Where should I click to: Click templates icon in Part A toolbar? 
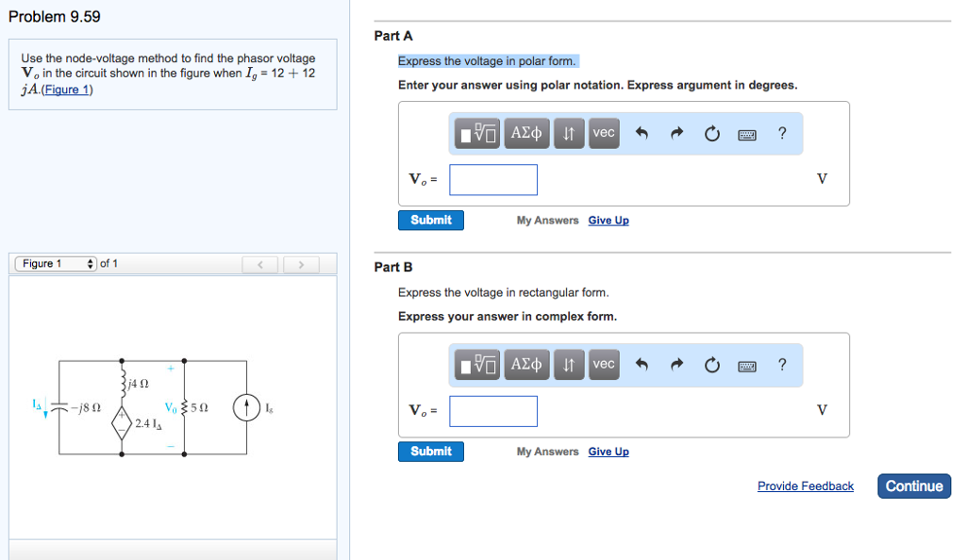[479, 134]
